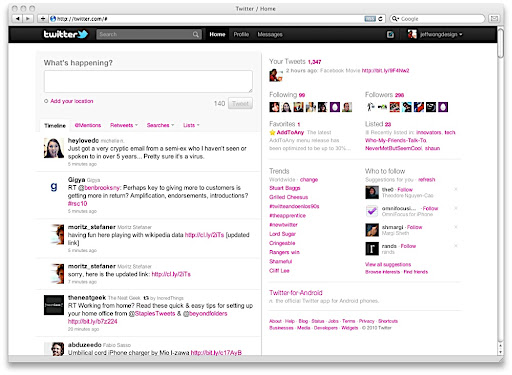
Task: Click the first Following avatar thumbnail
Action: point(274,107)
